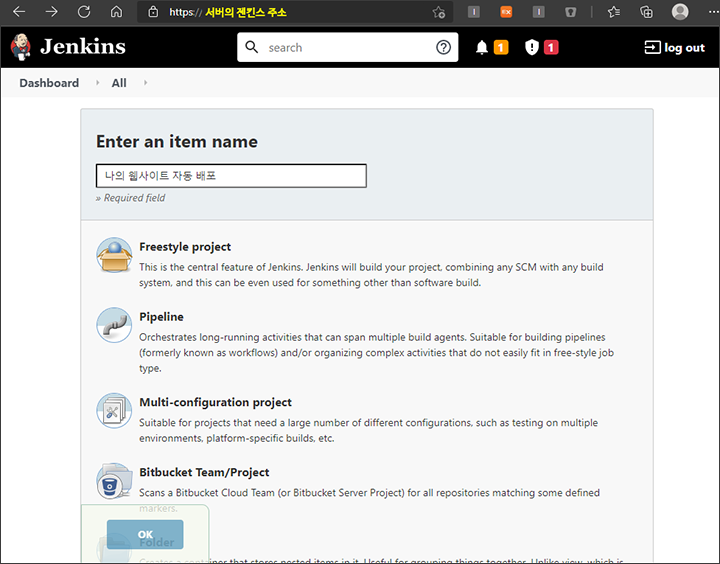Click the Freestyle project description text

tap(371, 275)
